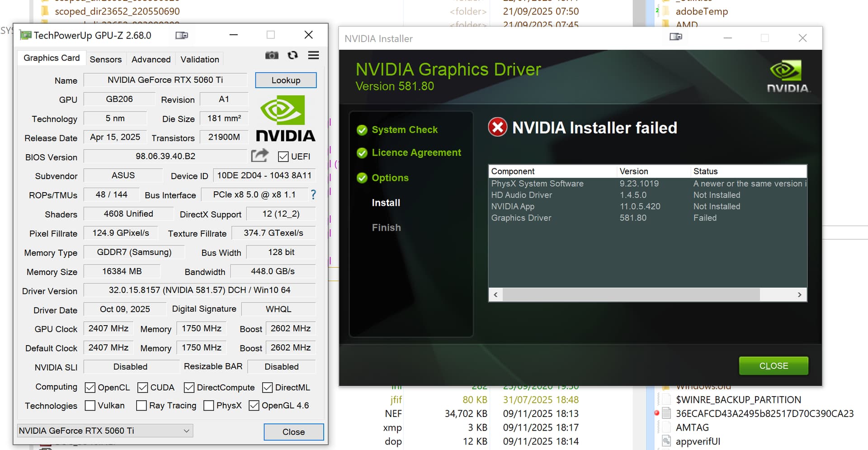
Task: Click the Lookup button
Action: (286, 80)
